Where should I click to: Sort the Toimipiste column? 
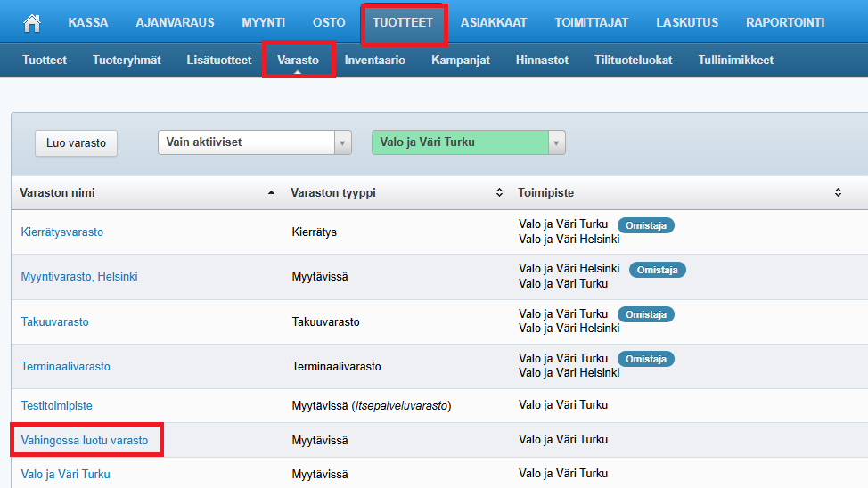838,192
